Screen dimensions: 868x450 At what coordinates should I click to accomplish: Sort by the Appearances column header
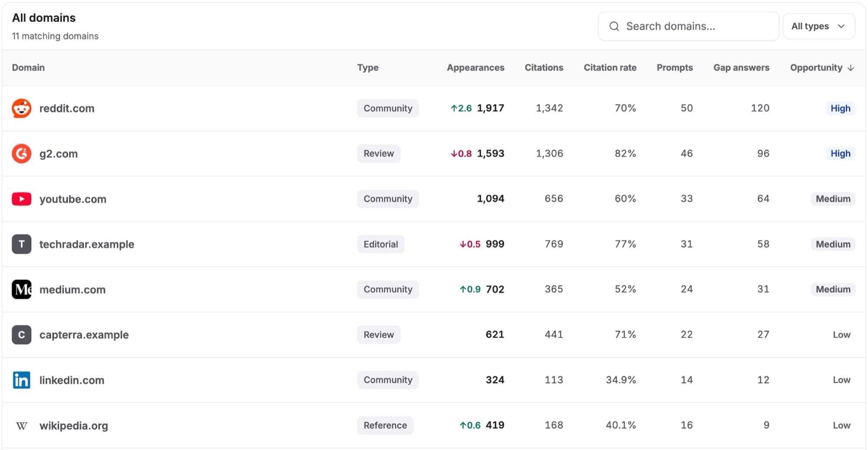coord(475,68)
